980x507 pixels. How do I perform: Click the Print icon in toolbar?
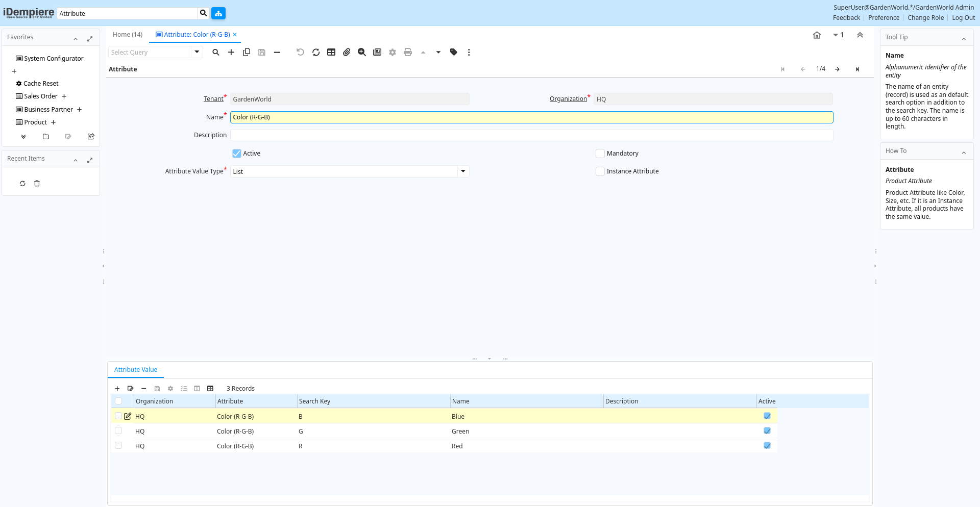408,52
